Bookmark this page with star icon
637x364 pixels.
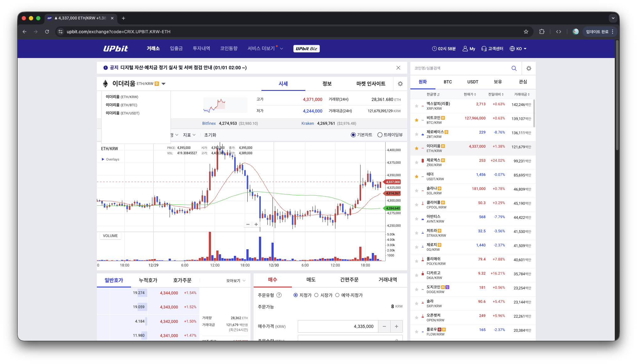tap(526, 32)
